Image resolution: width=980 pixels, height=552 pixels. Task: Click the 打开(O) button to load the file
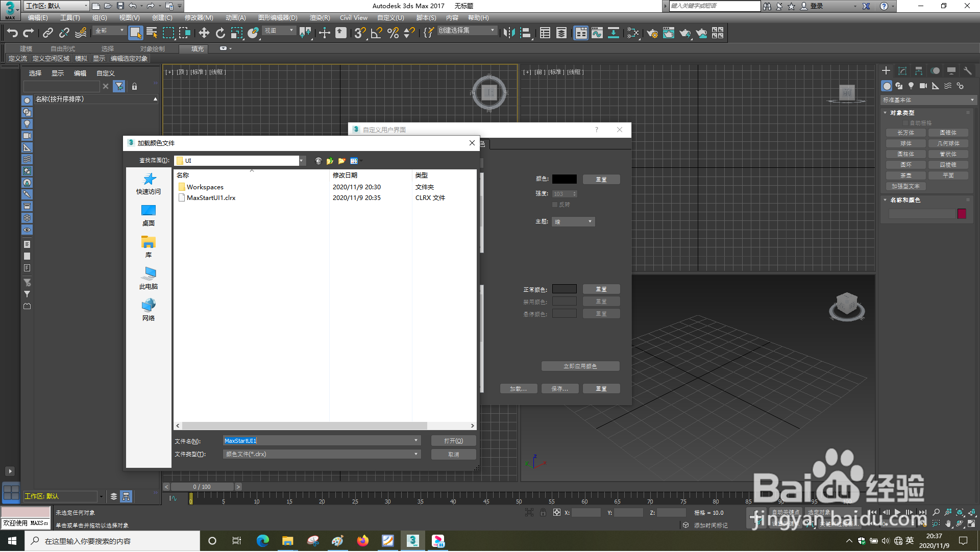point(453,440)
